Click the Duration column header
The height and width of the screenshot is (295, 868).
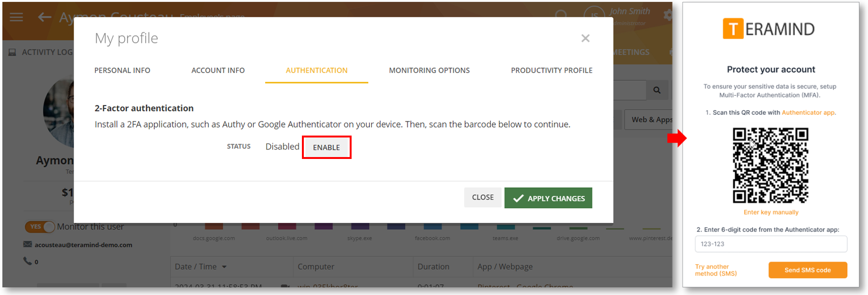click(433, 267)
